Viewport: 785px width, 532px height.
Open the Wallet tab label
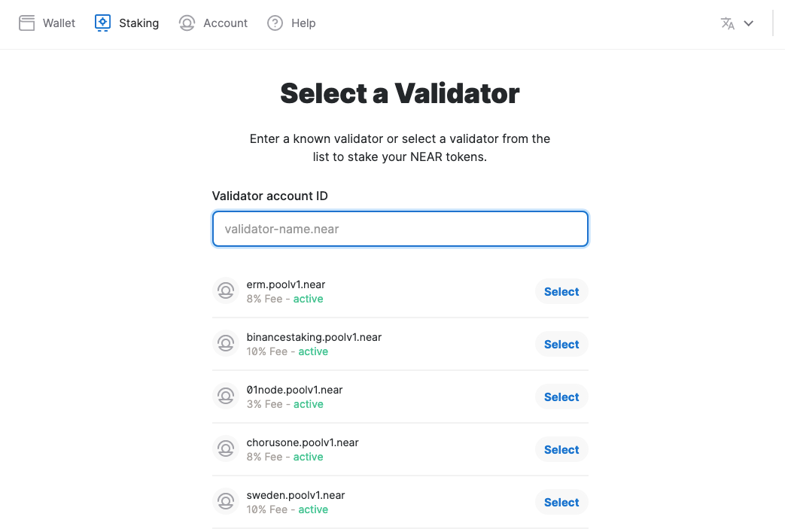[59, 23]
